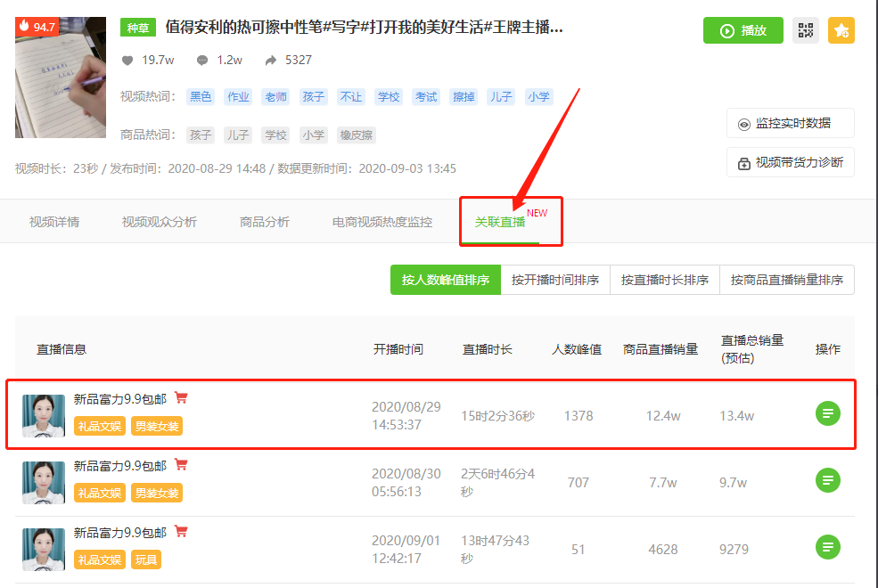This screenshot has width=878, height=588.
Task: Click the 商品直播销量 column header
Action: (x=661, y=349)
